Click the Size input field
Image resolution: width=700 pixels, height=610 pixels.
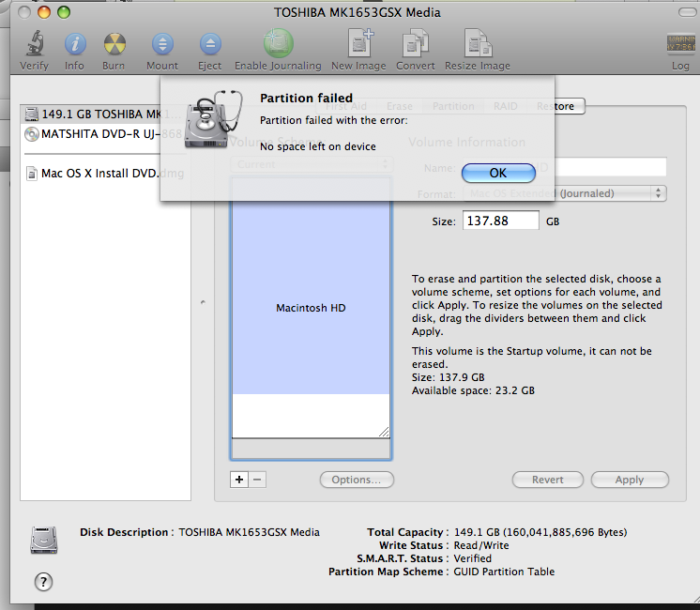pyautogui.click(x=500, y=221)
